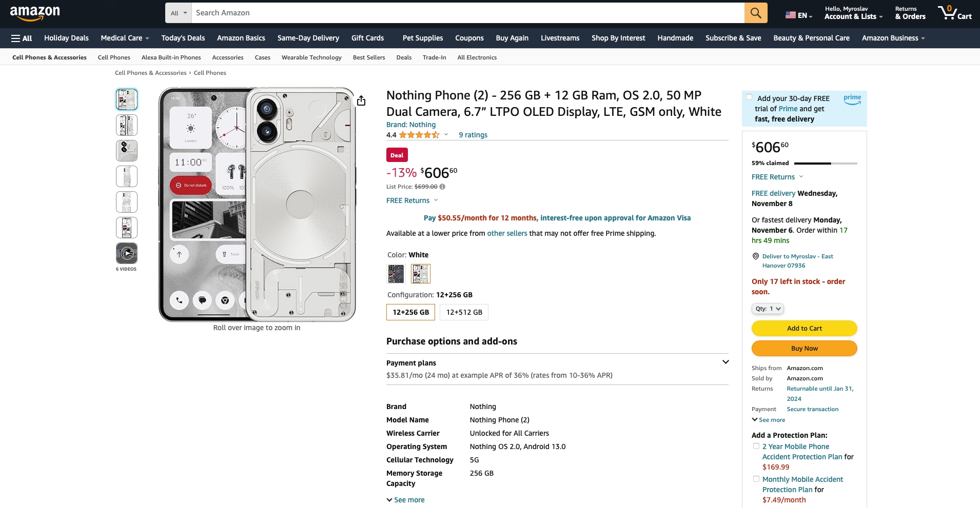
Task: Open Today's Deals in navigation bar
Action: 183,38
